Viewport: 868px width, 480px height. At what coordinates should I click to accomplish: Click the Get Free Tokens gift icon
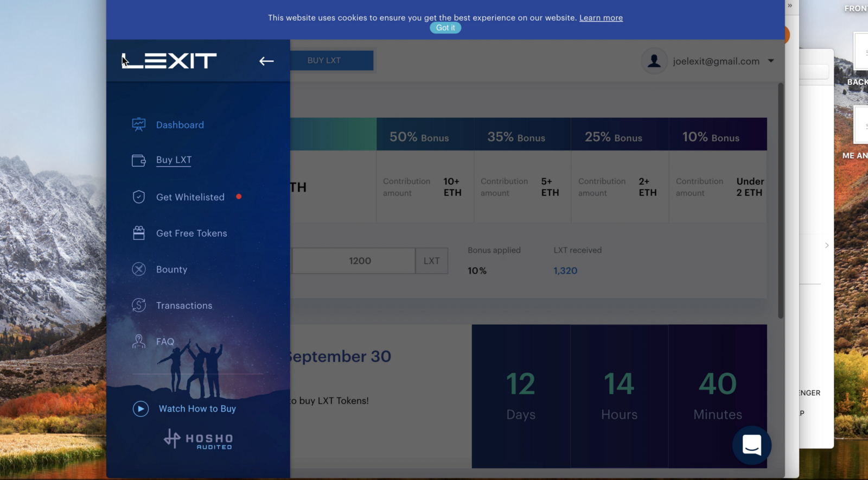[139, 233]
